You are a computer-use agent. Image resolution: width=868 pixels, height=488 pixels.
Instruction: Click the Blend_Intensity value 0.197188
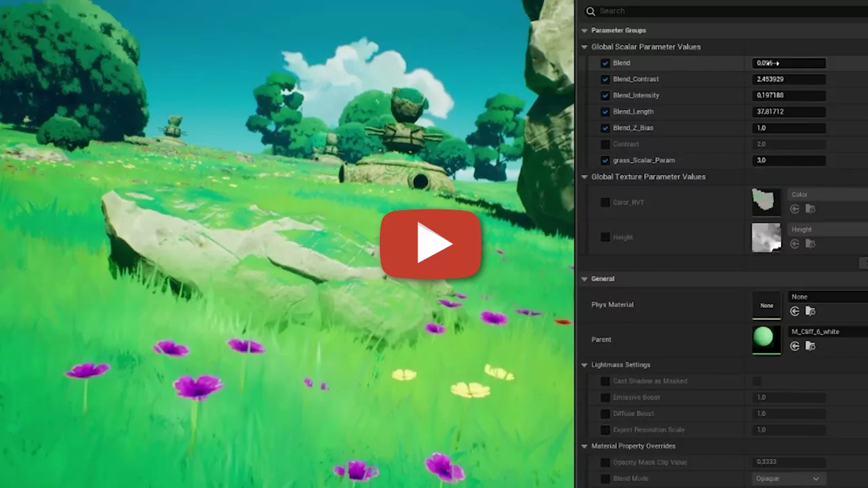point(789,96)
